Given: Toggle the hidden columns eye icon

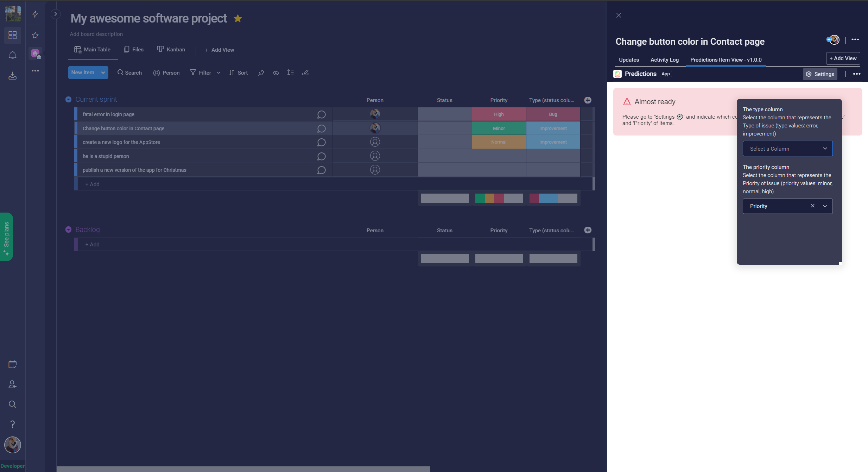Looking at the screenshot, I should click(276, 73).
